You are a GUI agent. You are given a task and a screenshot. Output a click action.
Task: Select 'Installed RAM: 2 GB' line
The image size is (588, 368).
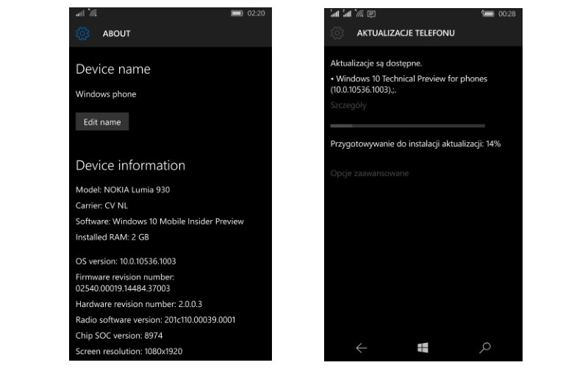click(112, 237)
